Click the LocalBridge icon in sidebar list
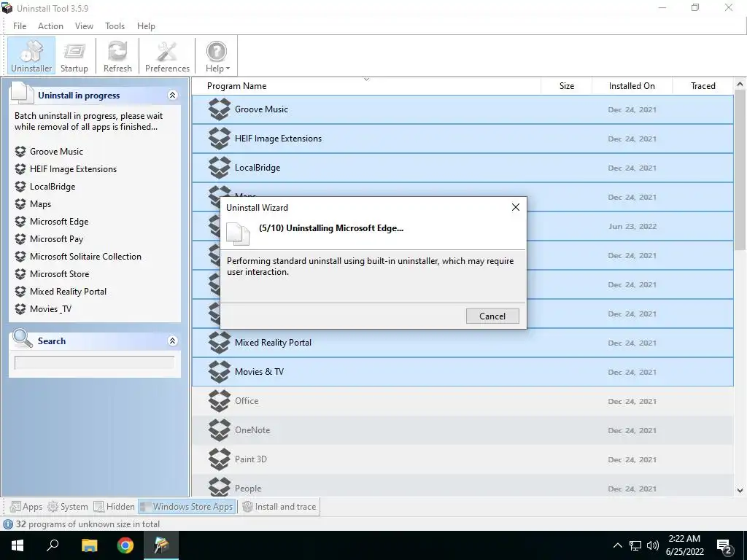747x560 pixels. (20, 187)
